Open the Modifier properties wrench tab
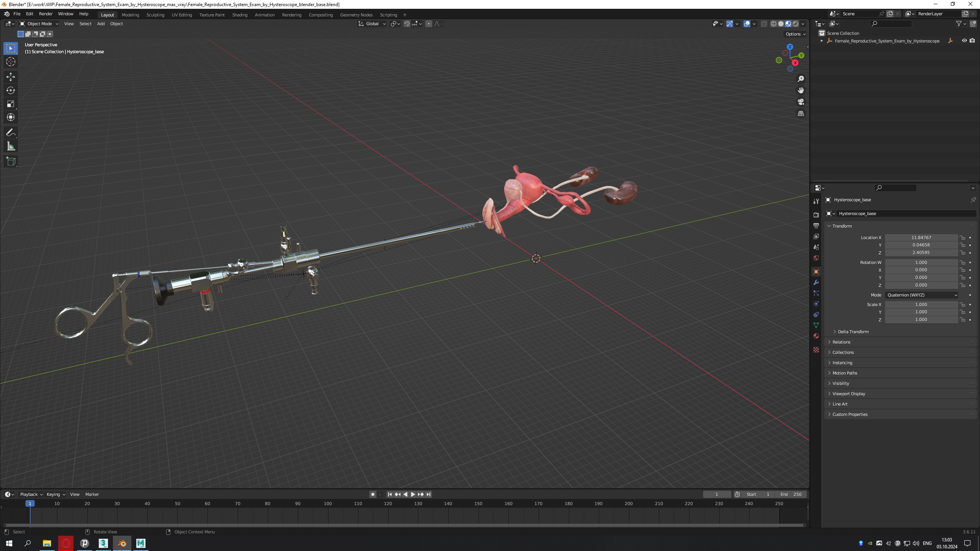Image resolution: width=980 pixels, height=551 pixels. click(x=816, y=282)
